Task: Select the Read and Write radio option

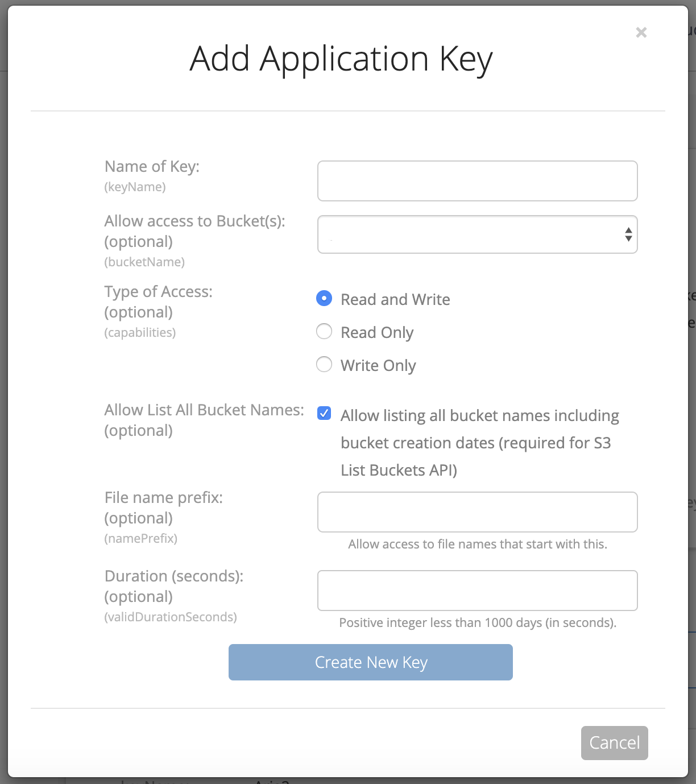Action: click(324, 298)
